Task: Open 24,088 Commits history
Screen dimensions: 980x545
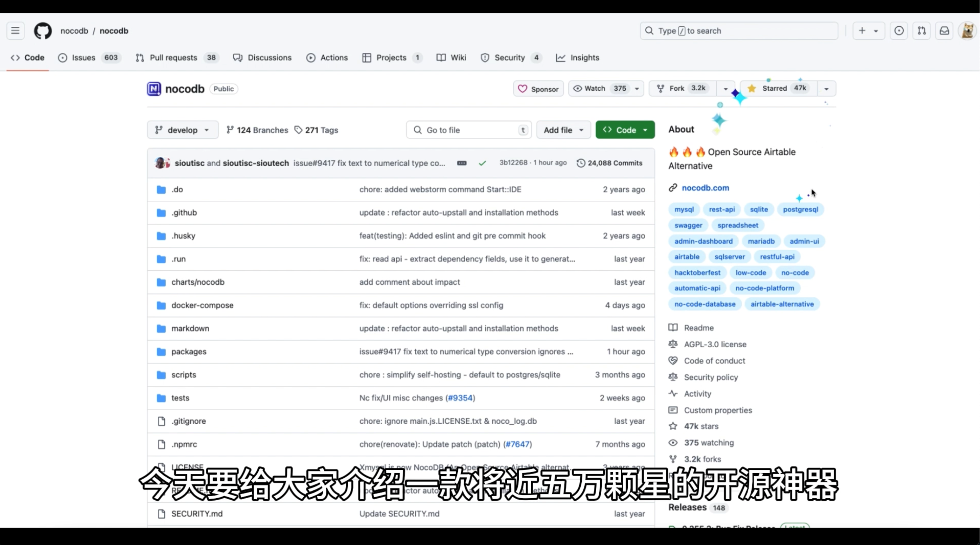Action: click(x=610, y=163)
